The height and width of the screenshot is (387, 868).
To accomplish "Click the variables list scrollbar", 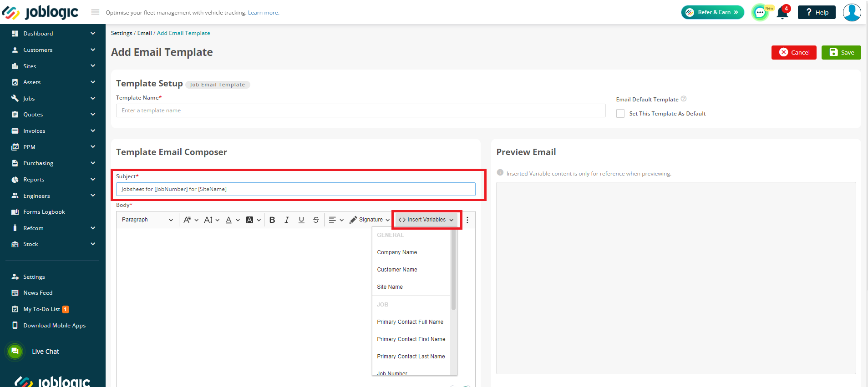I will pos(453,269).
